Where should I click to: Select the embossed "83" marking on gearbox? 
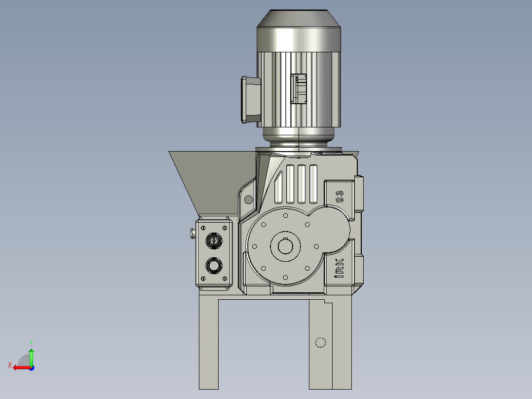340,197
